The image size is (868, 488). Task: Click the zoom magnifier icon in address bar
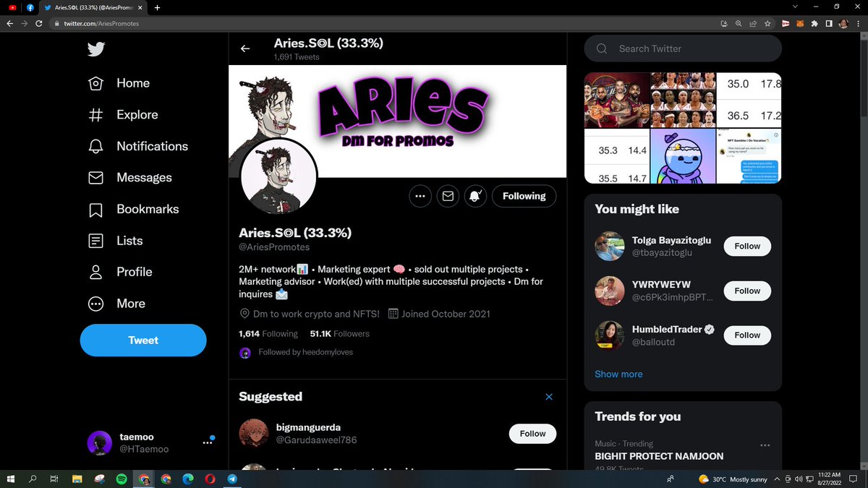[x=739, y=23]
